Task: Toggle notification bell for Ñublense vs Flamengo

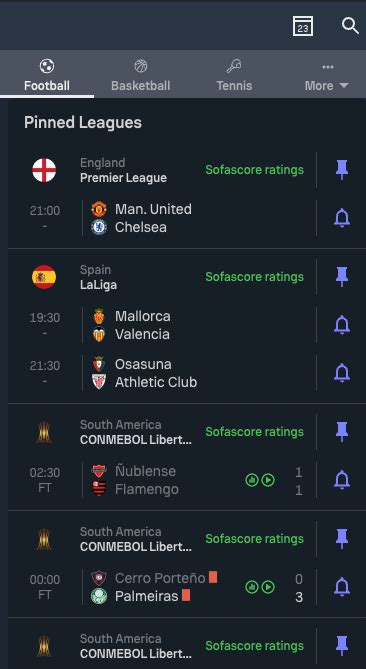Action: 342,480
